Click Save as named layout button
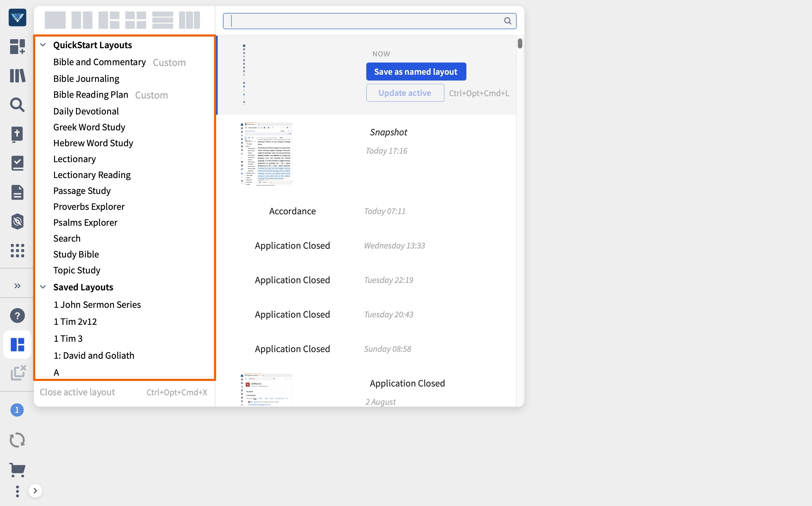This screenshot has width=812, height=506. point(416,72)
